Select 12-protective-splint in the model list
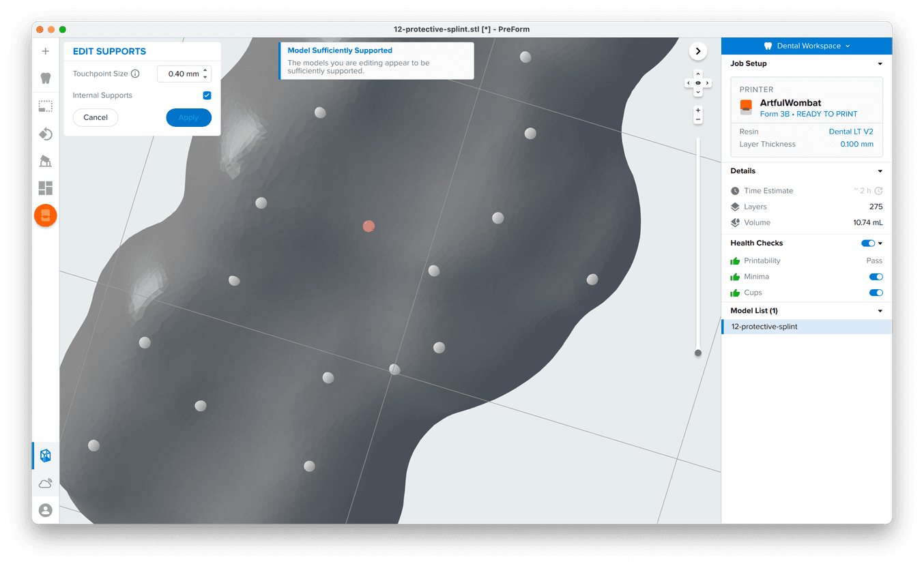This screenshot has height=566, width=924. pyautogui.click(x=764, y=327)
